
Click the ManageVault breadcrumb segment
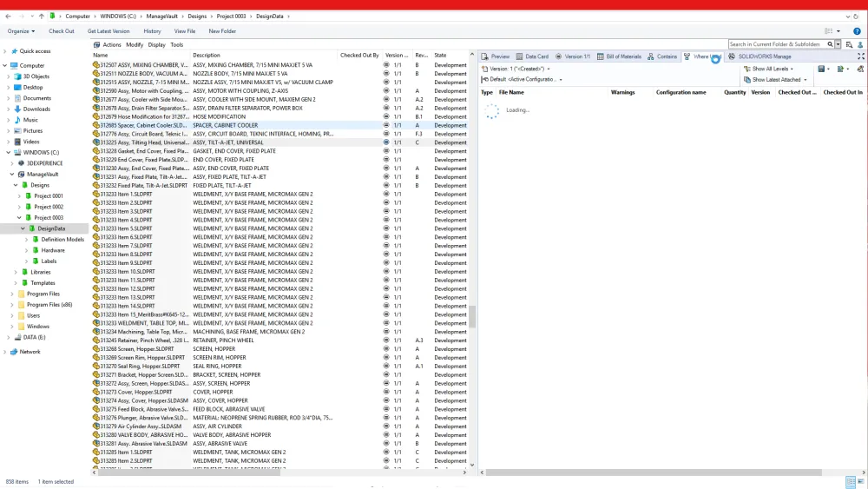coord(162,17)
